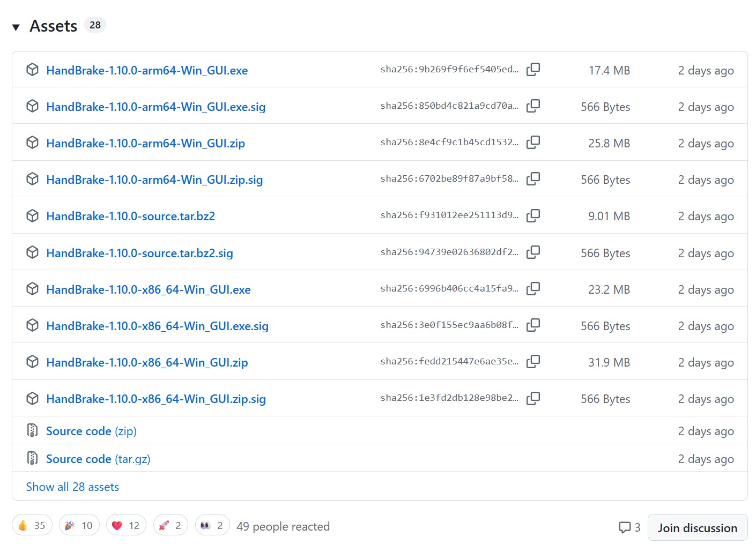Screen dimensions: 756x552
Task: Click the 25.8 MB file size
Action: point(609,143)
